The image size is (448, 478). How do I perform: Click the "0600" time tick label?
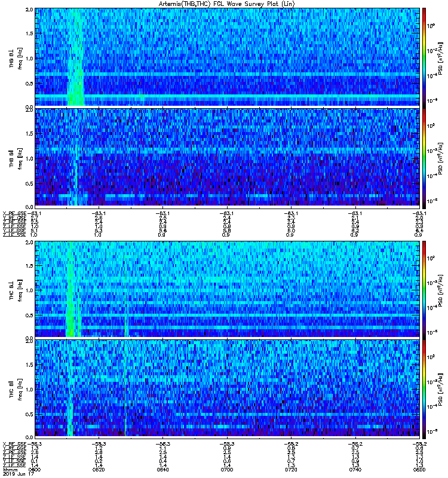click(35, 470)
